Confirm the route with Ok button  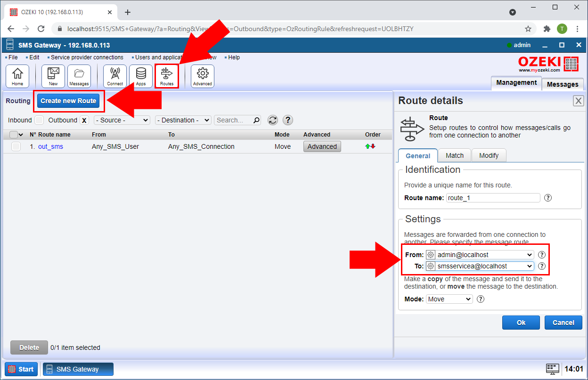[x=521, y=323]
